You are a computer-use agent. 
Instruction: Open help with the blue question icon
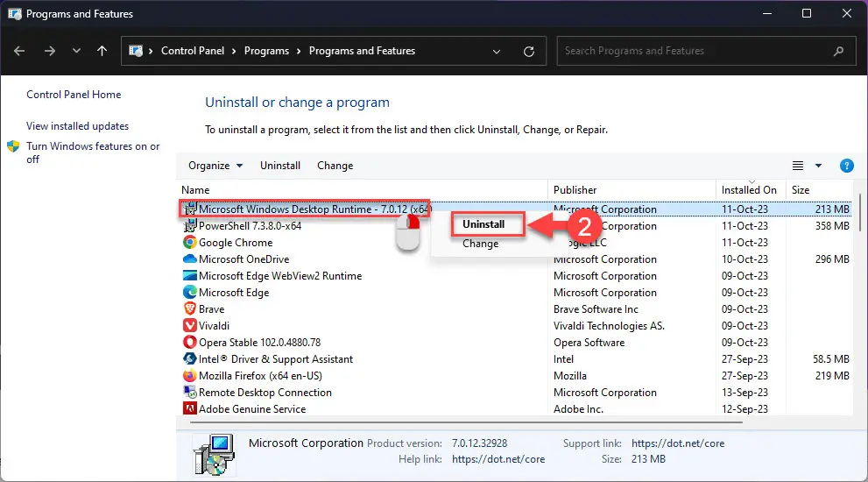pos(846,166)
